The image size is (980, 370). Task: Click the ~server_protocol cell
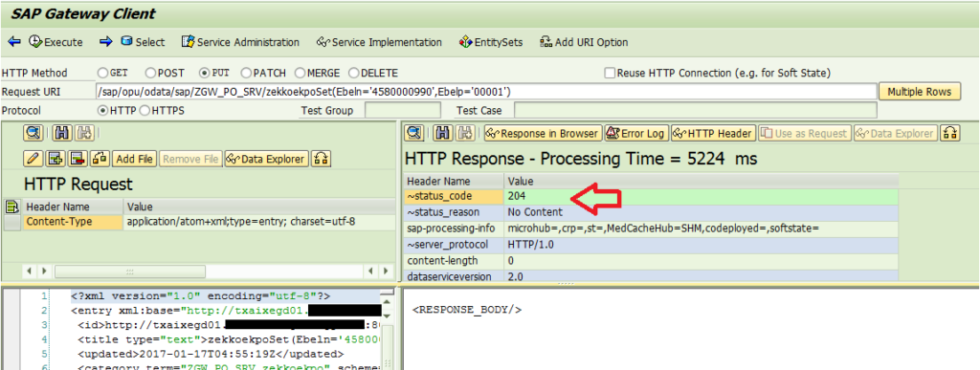453,245
